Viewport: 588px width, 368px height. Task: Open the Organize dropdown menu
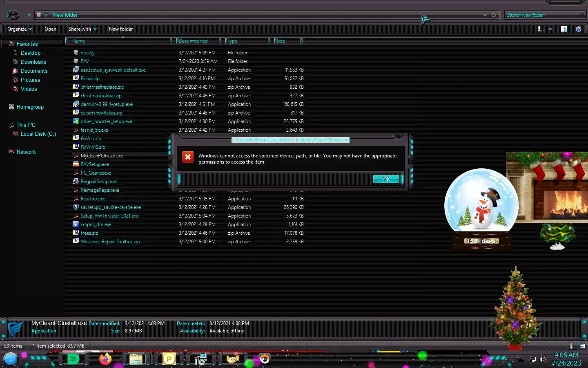pos(20,29)
